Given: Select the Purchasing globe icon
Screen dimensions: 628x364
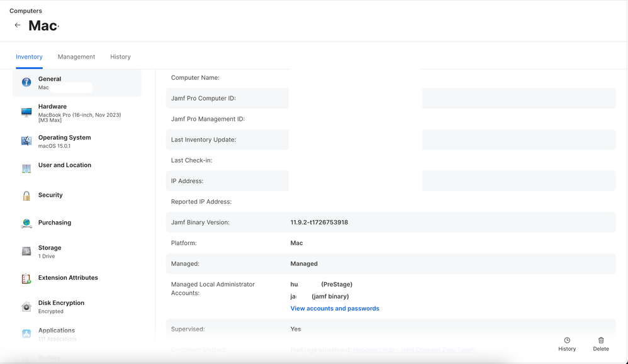Looking at the screenshot, I should tap(26, 223).
